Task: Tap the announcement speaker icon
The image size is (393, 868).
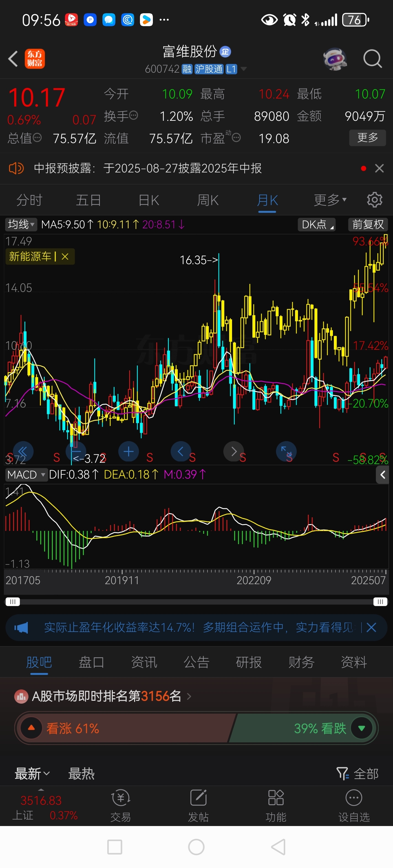Action: pyautogui.click(x=16, y=168)
